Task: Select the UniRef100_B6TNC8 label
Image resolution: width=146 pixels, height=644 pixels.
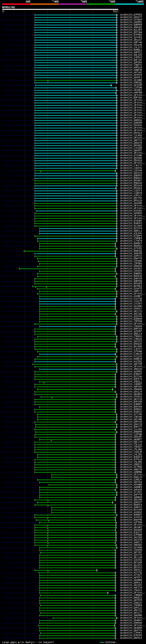Action: 131,286
